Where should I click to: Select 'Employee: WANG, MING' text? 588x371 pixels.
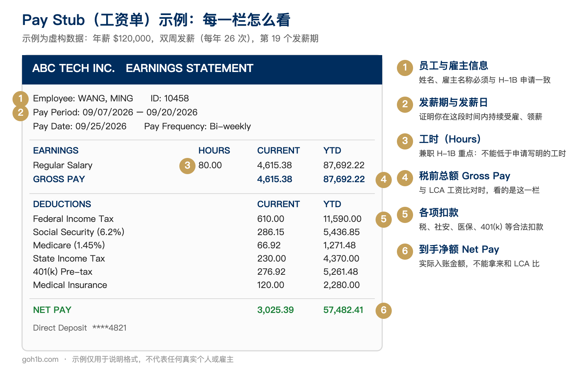pyautogui.click(x=83, y=98)
